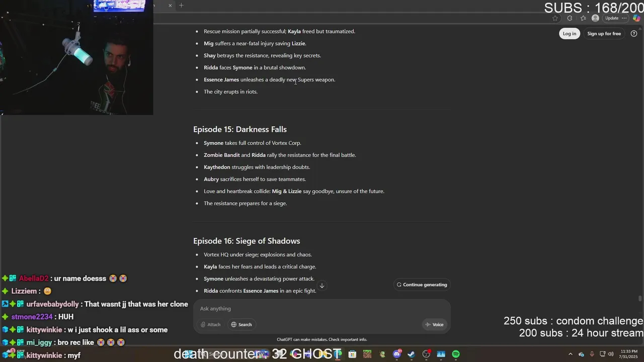Bookmark this page with the star icon
The width and height of the screenshot is (644, 362).
tap(555, 18)
